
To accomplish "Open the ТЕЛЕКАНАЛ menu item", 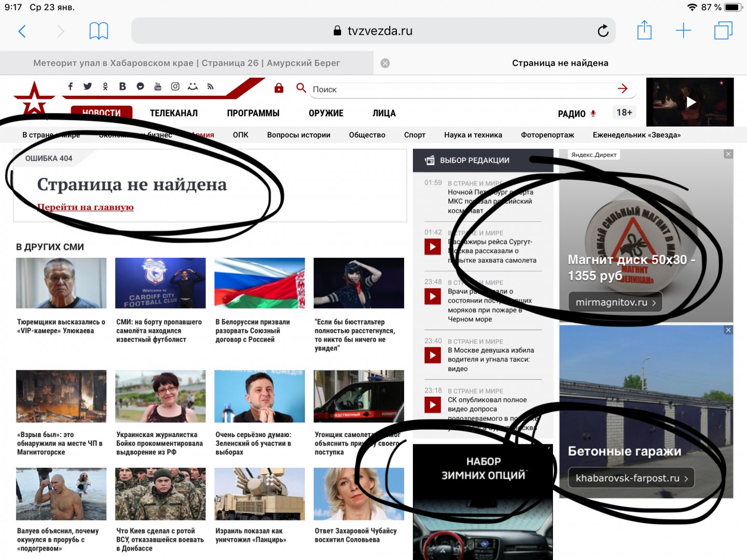I will tap(174, 113).
